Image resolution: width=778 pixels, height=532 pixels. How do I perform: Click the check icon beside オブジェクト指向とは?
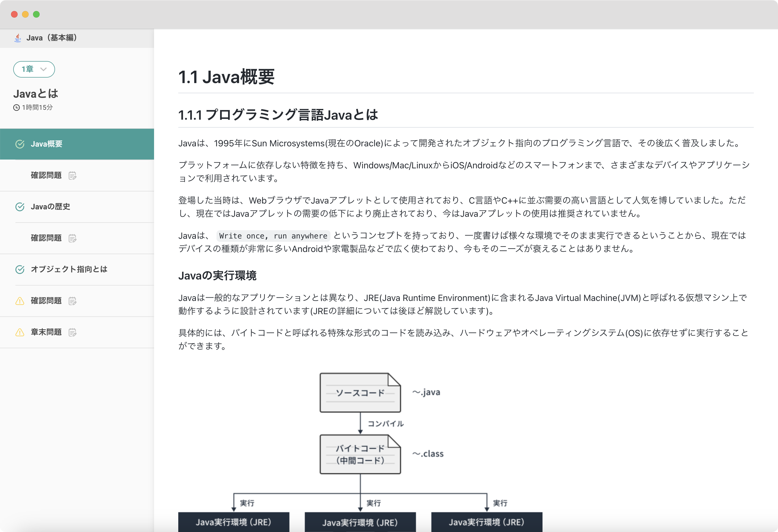coord(20,269)
